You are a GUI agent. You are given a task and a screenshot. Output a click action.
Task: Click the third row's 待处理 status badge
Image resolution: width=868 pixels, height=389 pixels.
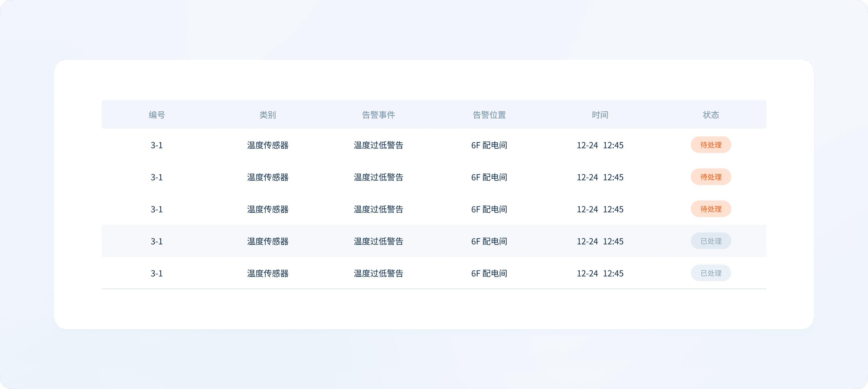711,209
